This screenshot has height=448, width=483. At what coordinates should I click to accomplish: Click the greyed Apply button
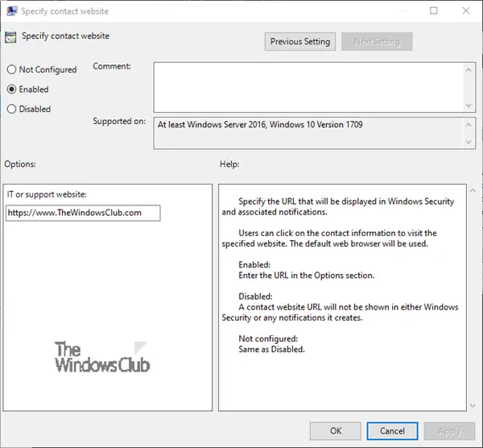[449, 431]
